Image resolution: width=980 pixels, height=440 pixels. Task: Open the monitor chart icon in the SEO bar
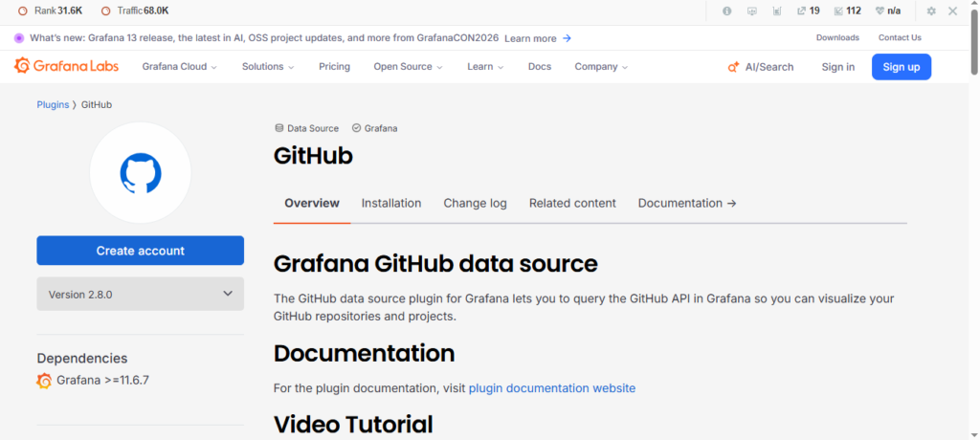point(752,11)
